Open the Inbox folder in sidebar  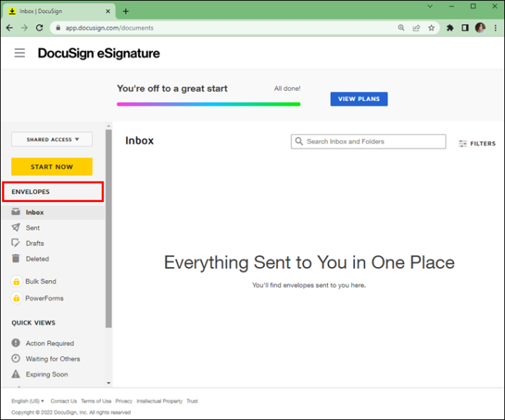point(53,212)
